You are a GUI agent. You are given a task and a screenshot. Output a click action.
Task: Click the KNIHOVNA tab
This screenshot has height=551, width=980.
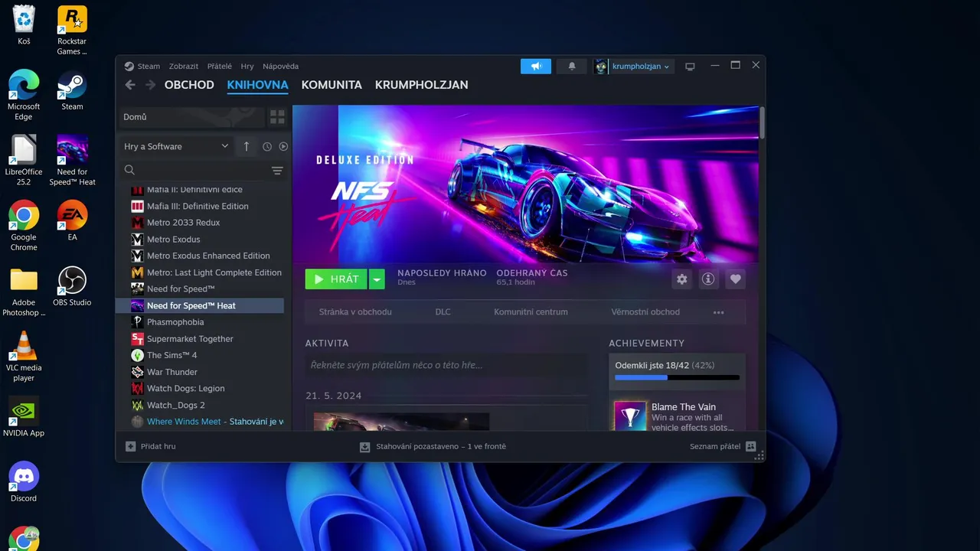point(257,85)
